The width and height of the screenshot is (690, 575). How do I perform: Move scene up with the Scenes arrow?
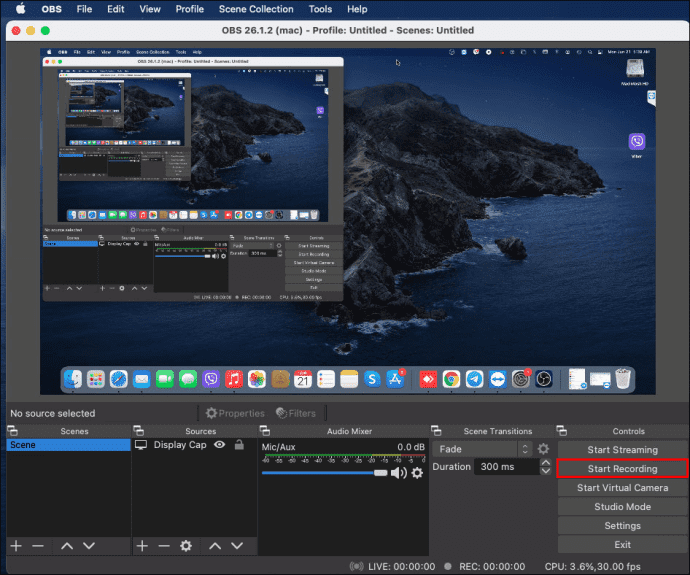point(67,546)
